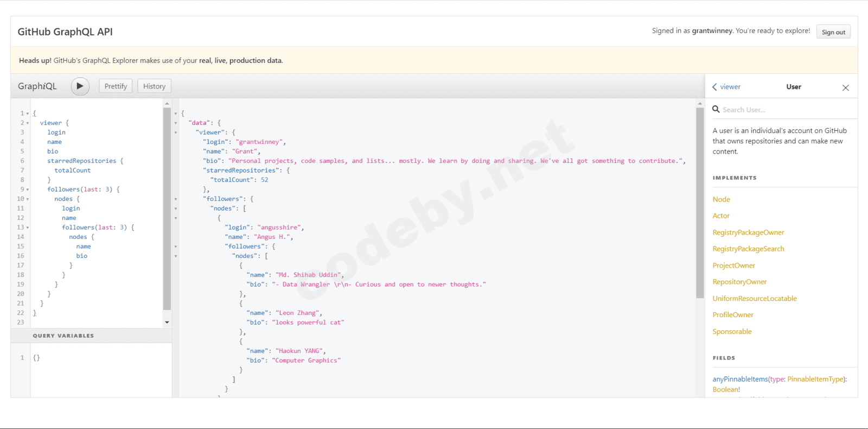Click the down arrow of the query editor scrollbar
Viewport: 868px width, 429px height.
167,323
